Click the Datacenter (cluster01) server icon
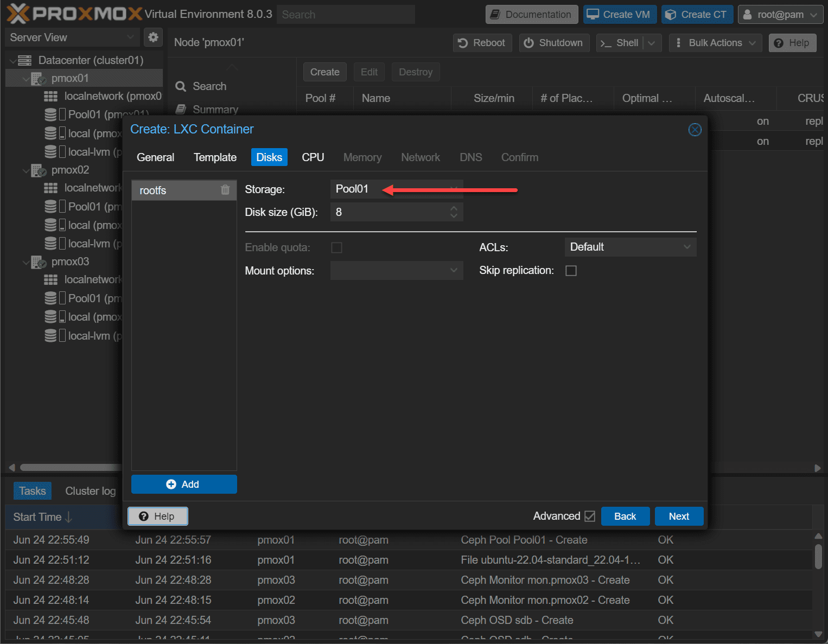828x644 pixels. coord(25,60)
